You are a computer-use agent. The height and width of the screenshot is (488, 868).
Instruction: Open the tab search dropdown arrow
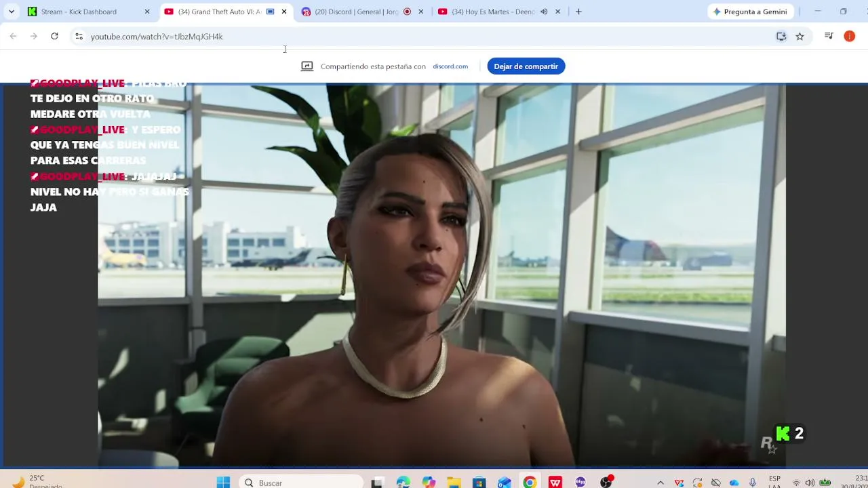(x=12, y=12)
